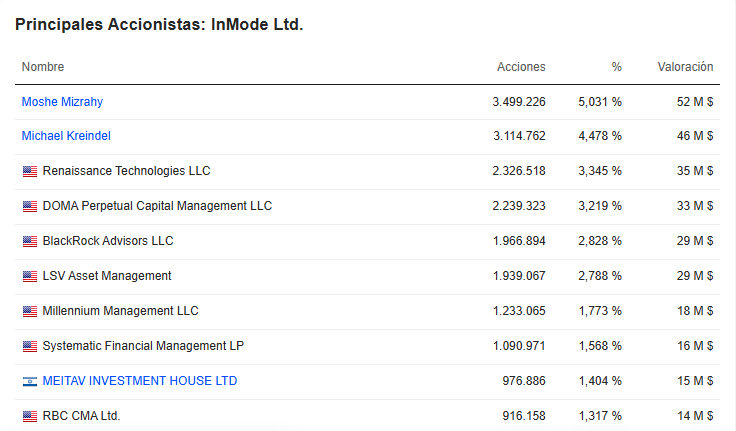
Task: Click the US flag beside Renaissance Technologies LLC
Action: pyautogui.click(x=29, y=171)
